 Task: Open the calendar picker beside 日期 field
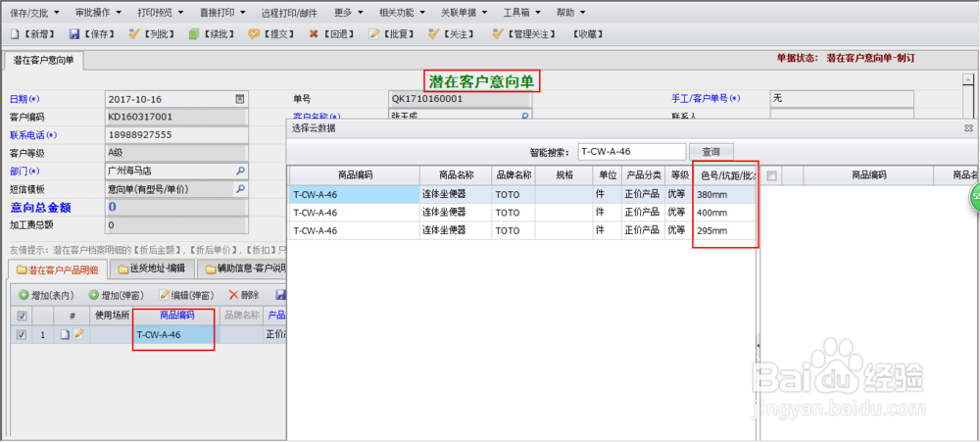[x=239, y=99]
